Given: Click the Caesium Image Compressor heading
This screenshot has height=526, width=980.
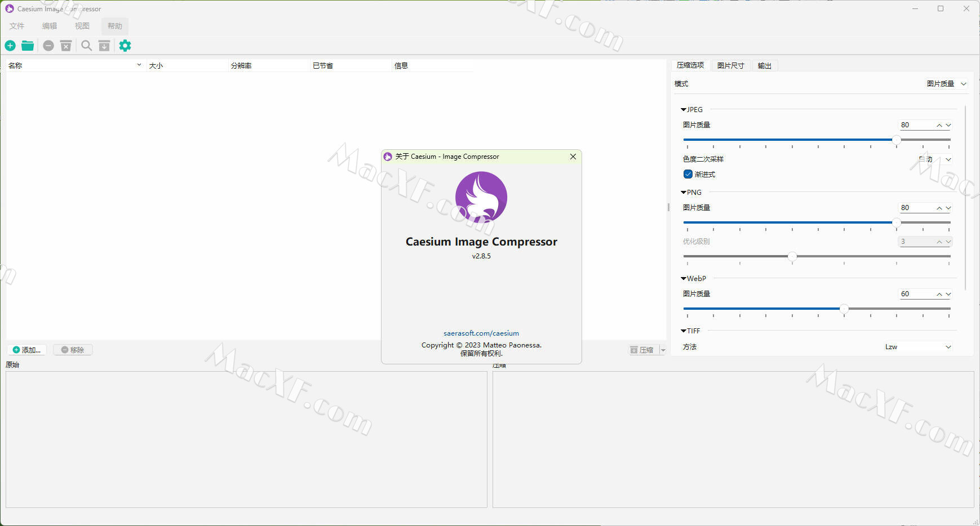Looking at the screenshot, I should (481, 242).
